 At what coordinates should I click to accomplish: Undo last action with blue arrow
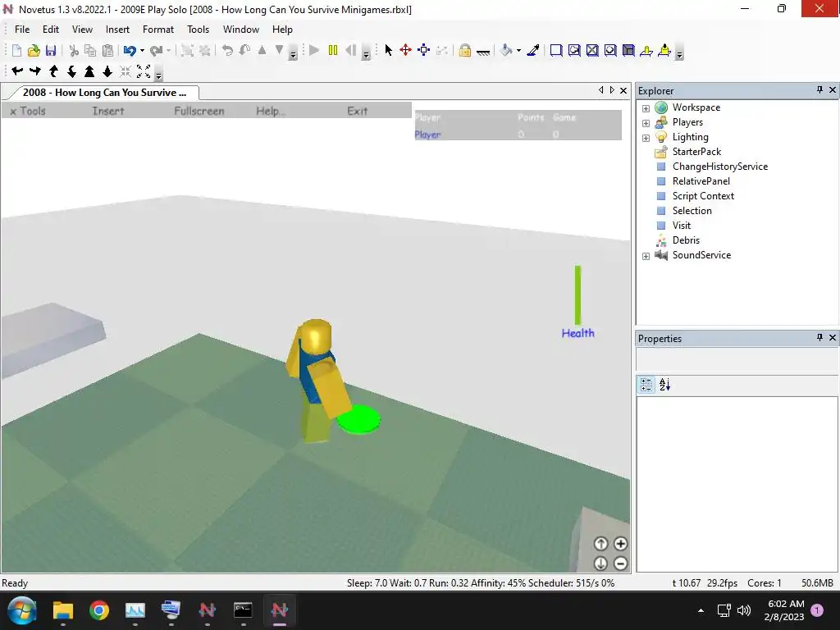point(130,50)
